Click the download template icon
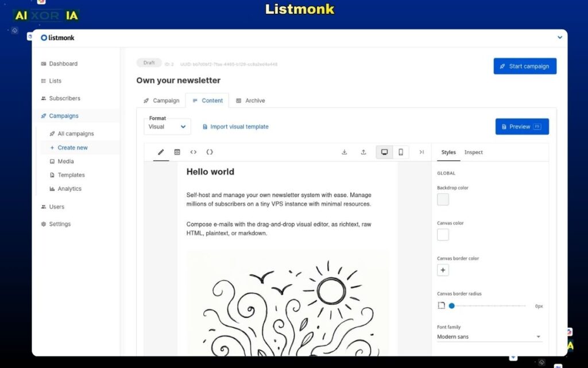Viewport: 588px width, 368px height. pos(344,152)
